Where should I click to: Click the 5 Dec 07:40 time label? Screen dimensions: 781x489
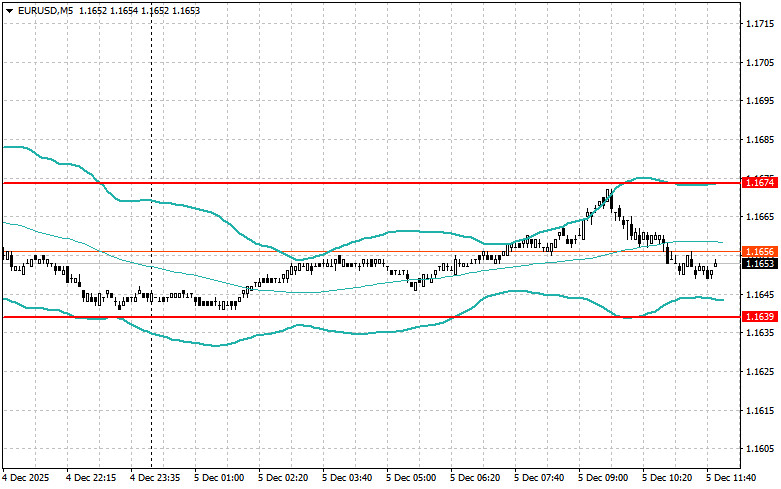(539, 478)
